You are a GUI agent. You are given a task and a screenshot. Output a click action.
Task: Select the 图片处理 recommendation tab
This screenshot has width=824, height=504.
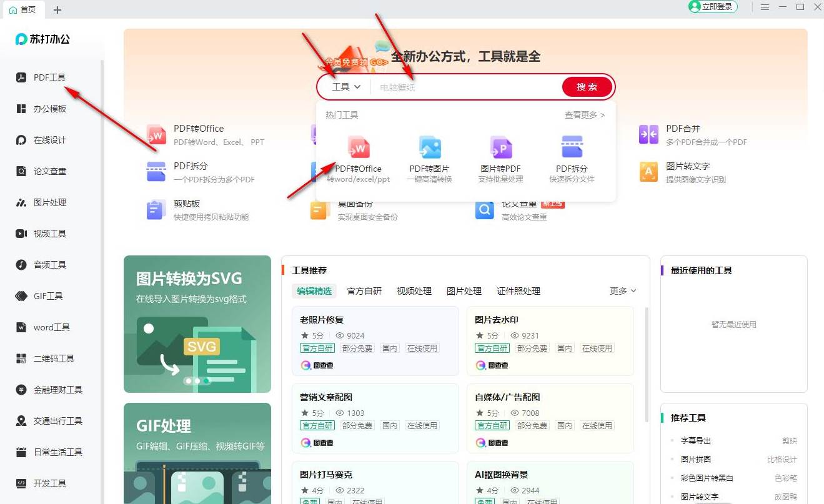(x=464, y=291)
